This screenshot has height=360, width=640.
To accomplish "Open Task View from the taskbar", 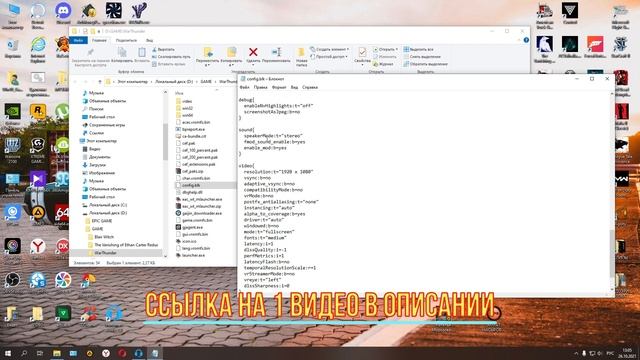I will pos(40,353).
